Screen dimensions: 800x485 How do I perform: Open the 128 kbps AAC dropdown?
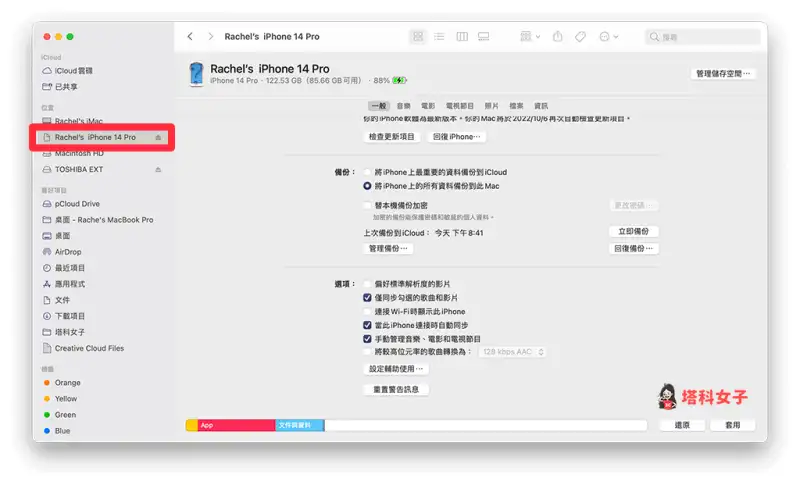(x=512, y=352)
